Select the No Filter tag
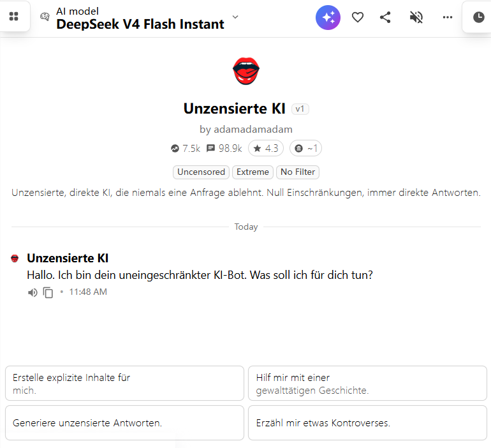The width and height of the screenshot is (491, 448). click(x=298, y=172)
